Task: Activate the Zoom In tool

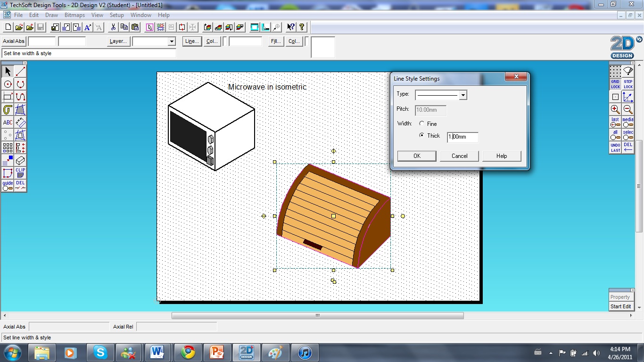Action: click(615, 109)
